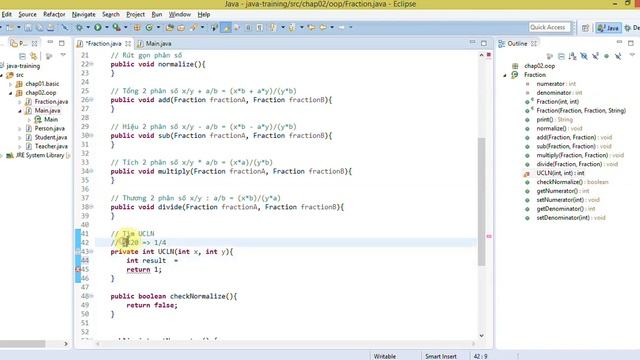Toggle Link with Editor in Package Explorer

click(34, 56)
